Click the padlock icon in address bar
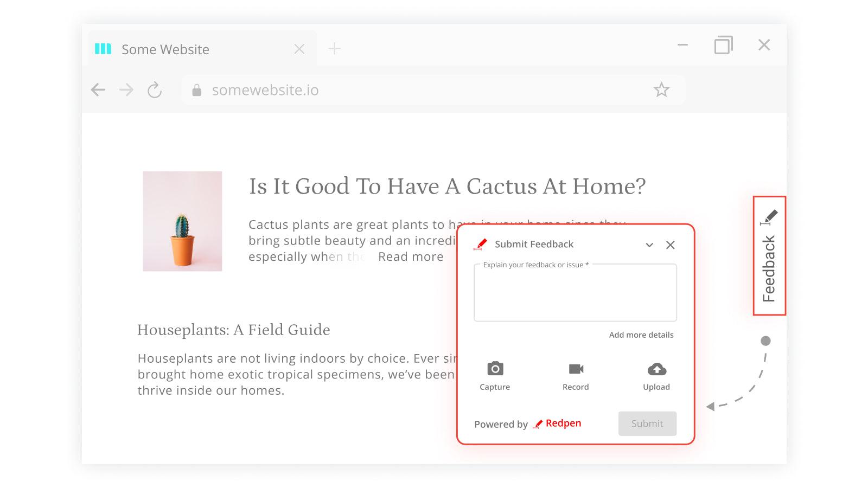The width and height of the screenshot is (868, 488). coord(197,91)
